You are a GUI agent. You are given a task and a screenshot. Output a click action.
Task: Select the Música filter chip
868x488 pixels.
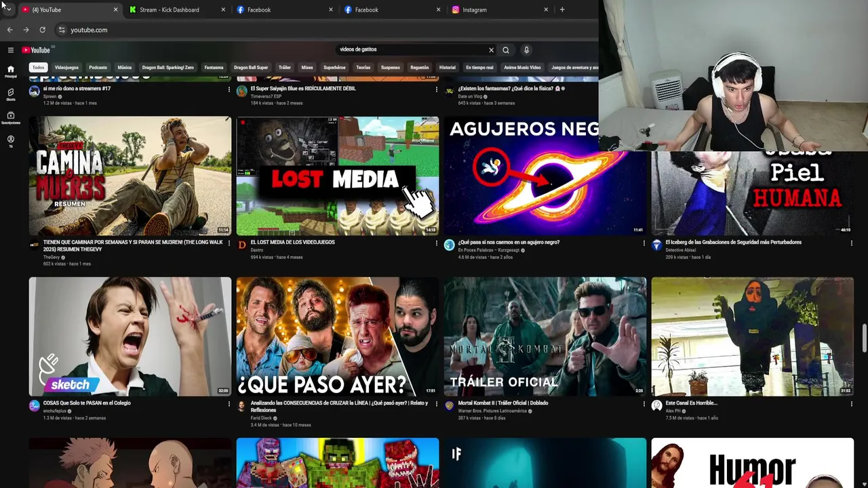(x=124, y=67)
